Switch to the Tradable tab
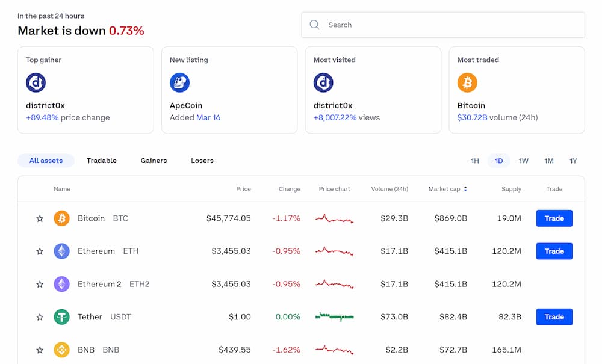 coord(102,161)
